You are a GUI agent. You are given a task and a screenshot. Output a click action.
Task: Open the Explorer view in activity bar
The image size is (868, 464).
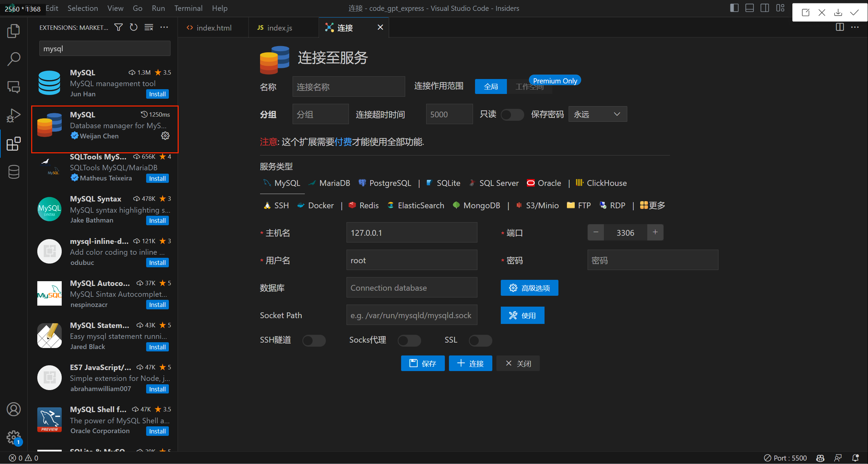(14, 31)
